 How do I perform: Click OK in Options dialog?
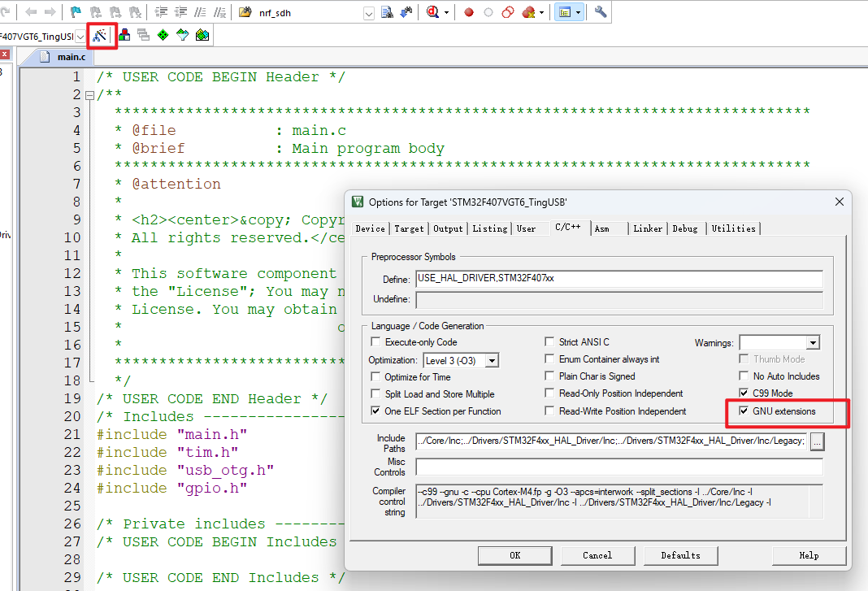tap(514, 555)
